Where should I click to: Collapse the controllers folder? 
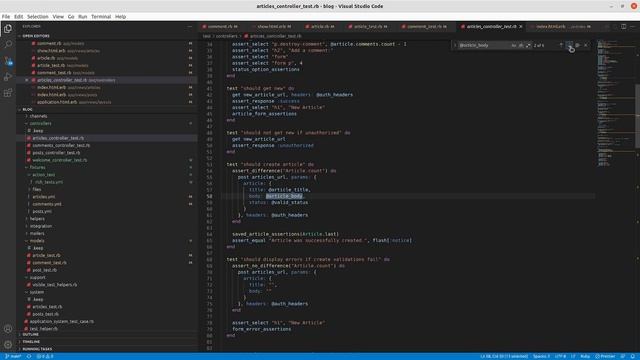tap(107, 123)
